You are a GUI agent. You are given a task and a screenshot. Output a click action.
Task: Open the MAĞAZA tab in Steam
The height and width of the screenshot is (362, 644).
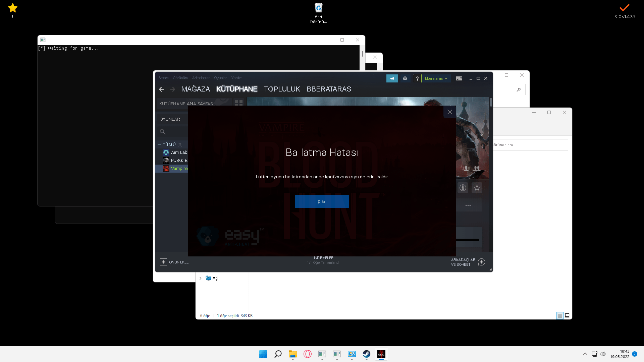click(196, 89)
